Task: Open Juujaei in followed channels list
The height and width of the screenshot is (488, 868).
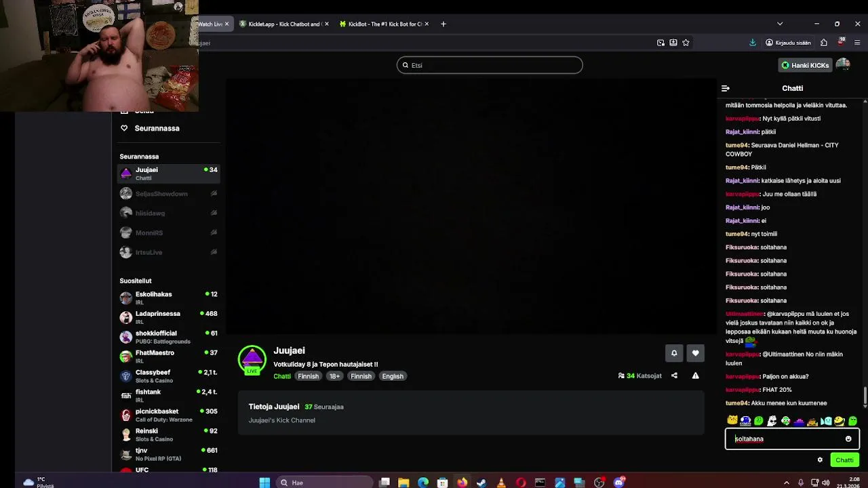Action: (x=168, y=174)
